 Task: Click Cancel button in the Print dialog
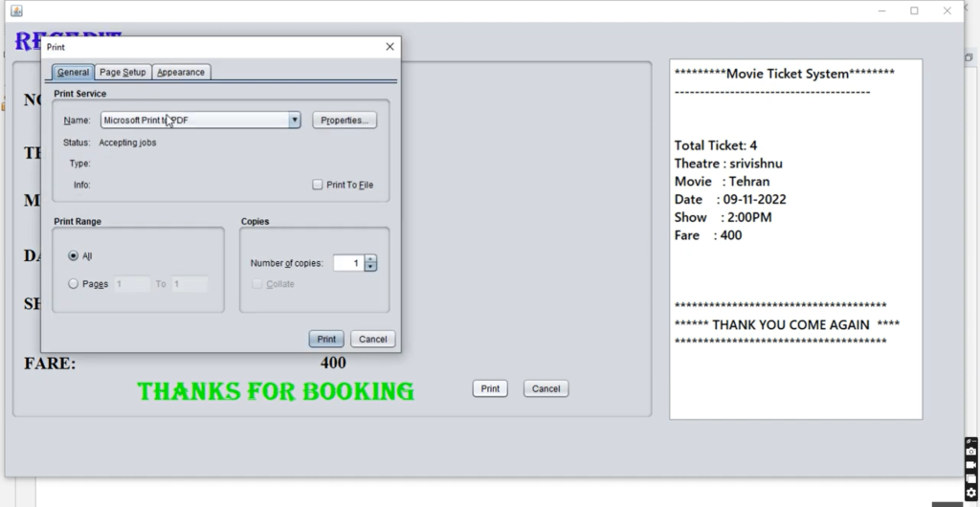pos(373,339)
